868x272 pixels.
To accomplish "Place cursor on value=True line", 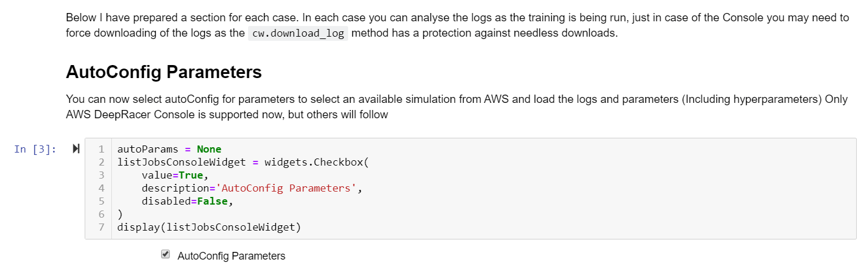I will click(175, 175).
